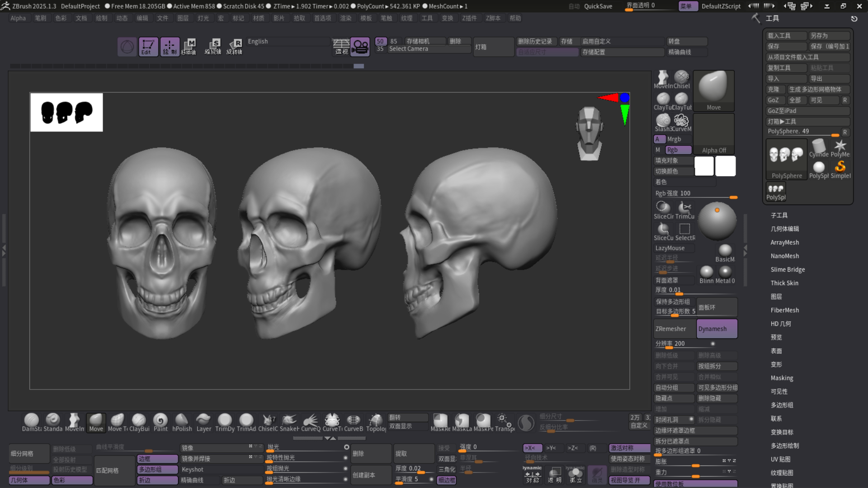Choose the Standard brush

click(x=53, y=422)
